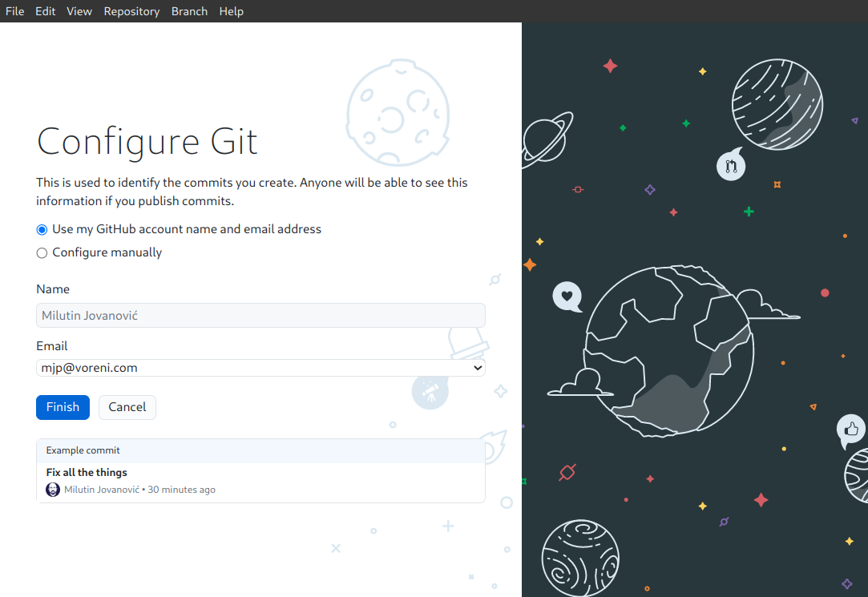Image resolution: width=868 pixels, height=597 pixels.
Task: Expand the Email address dropdown
Action: point(260,368)
